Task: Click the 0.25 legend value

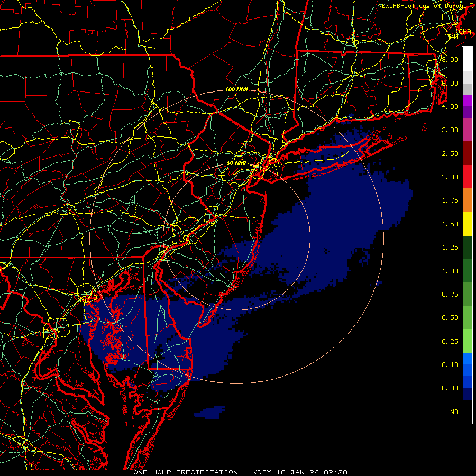Action: click(x=450, y=342)
